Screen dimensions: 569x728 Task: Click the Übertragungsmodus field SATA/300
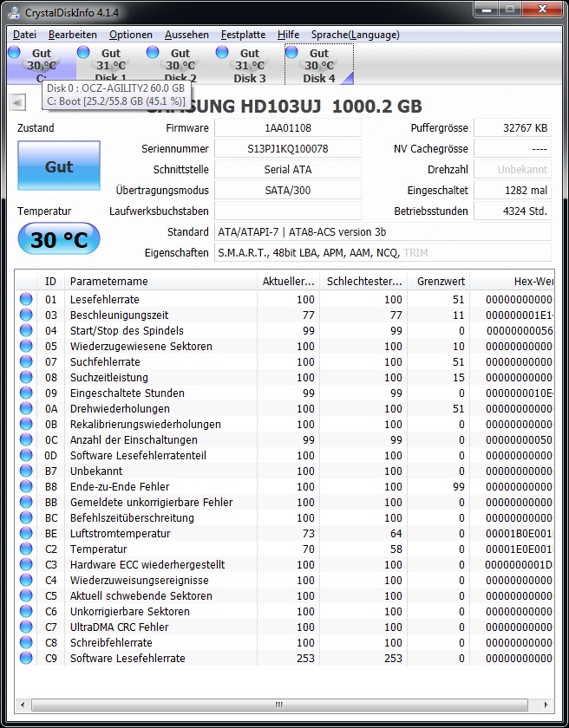coord(288,191)
